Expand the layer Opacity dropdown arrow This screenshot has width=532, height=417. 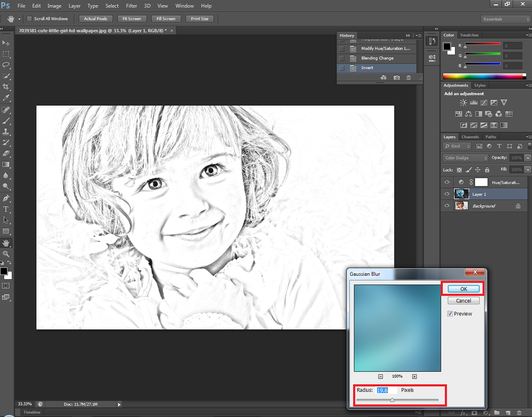tap(528, 158)
